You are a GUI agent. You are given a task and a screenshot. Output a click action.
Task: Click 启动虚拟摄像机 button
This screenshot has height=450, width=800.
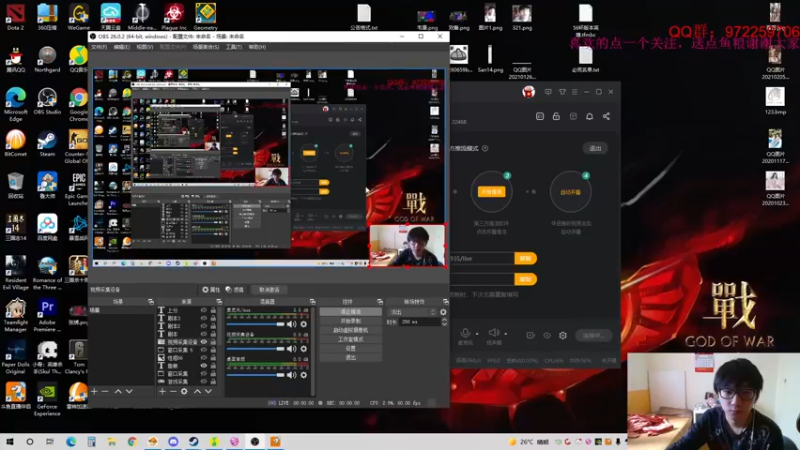[x=351, y=330]
